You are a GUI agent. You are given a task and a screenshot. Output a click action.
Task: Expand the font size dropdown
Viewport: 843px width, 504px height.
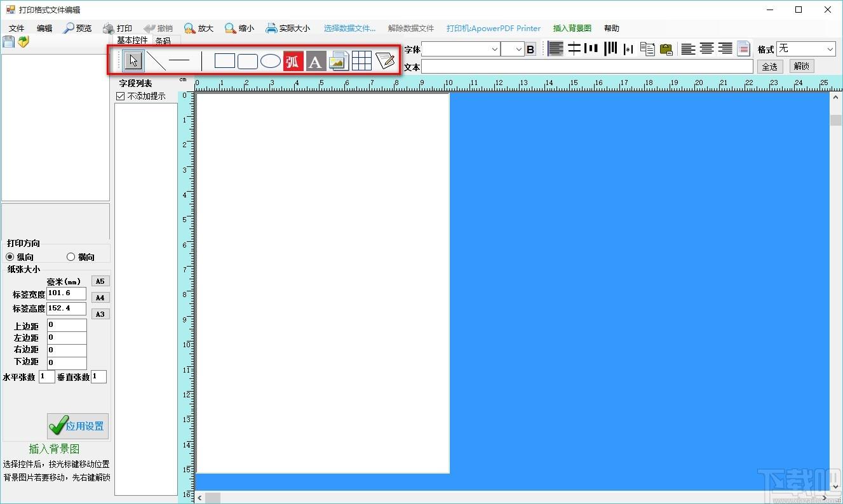point(512,49)
